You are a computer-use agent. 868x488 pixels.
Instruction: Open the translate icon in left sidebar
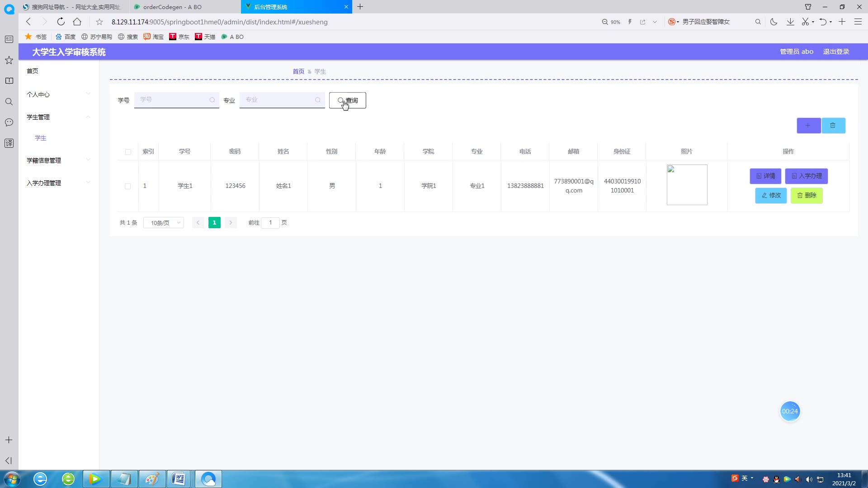[9, 143]
